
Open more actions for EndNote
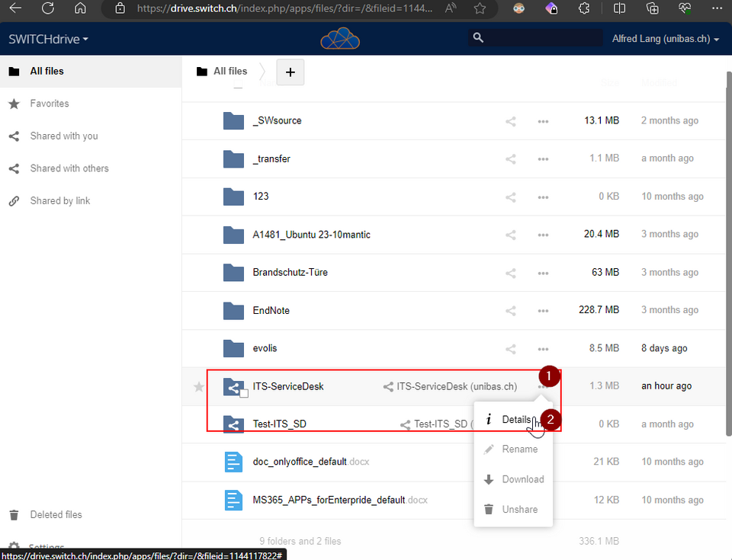click(x=543, y=311)
